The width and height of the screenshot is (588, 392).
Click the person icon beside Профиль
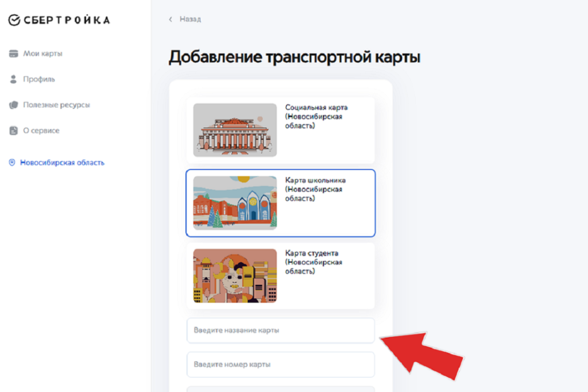pyautogui.click(x=14, y=79)
